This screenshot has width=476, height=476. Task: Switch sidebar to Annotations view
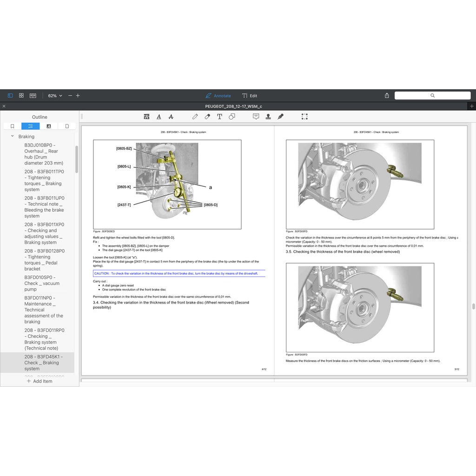(48, 126)
